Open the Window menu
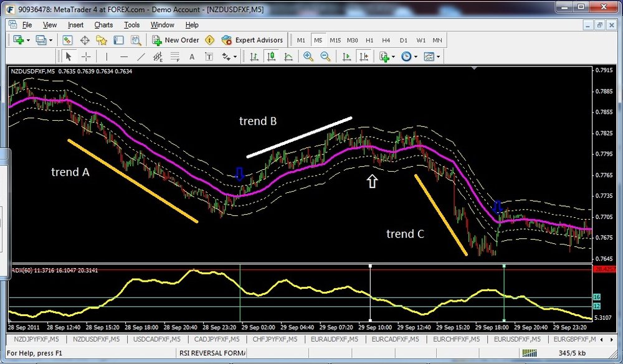Viewport: 623px width, 364px height. click(163, 25)
